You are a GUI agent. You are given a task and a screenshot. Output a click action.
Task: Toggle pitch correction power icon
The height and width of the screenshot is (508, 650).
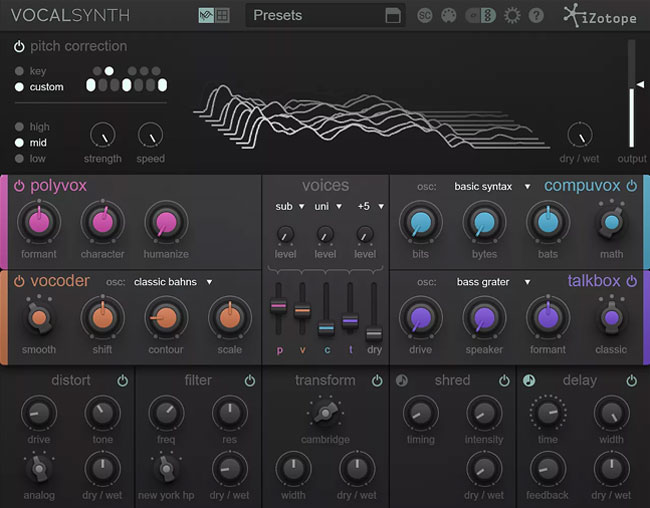click(19, 46)
